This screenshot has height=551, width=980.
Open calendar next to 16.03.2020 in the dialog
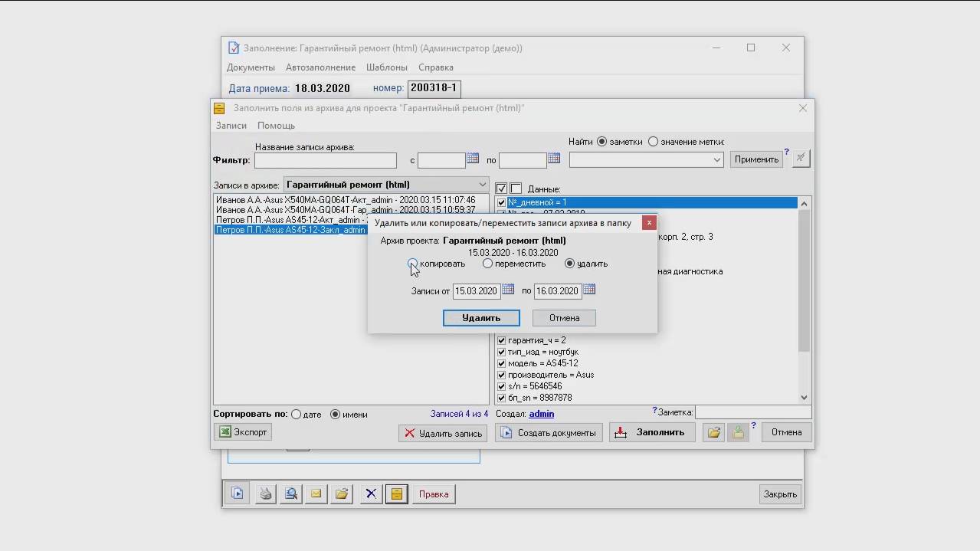coord(589,290)
